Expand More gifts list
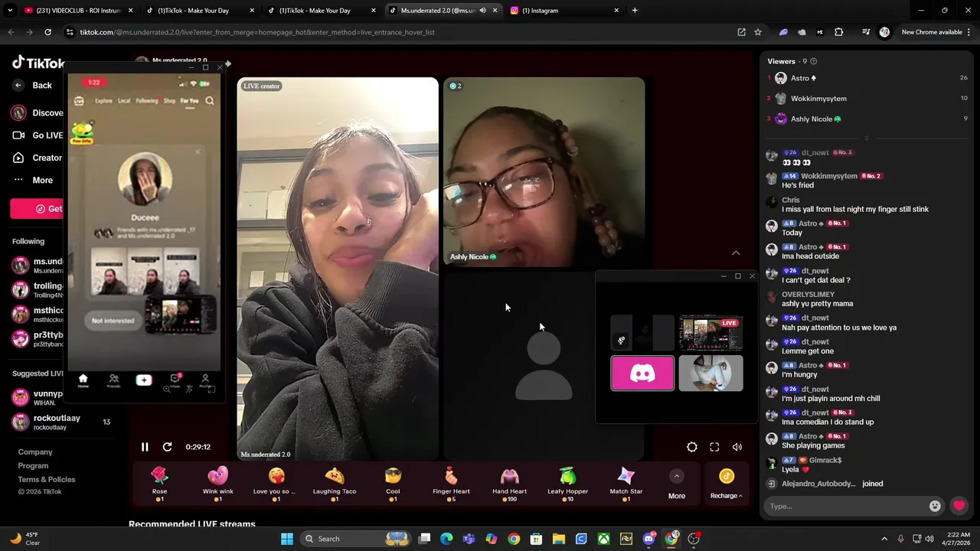Viewport: 980px width, 551px height. click(677, 484)
